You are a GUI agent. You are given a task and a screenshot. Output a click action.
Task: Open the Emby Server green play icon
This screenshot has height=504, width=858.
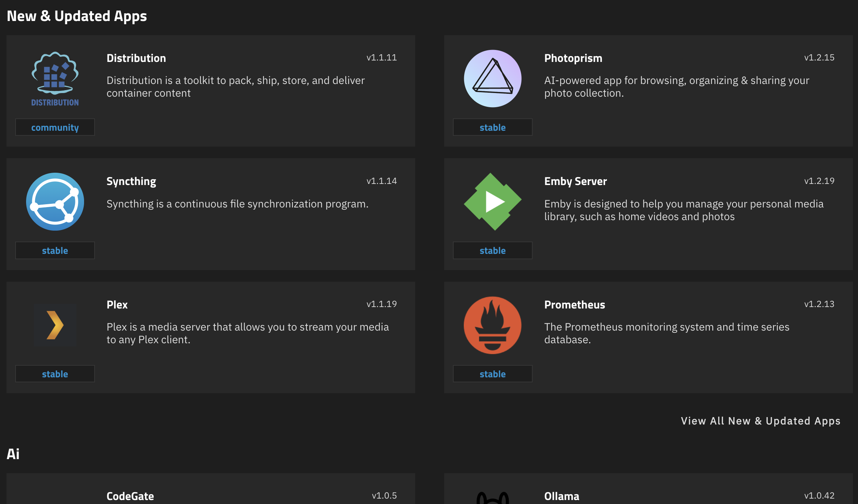[493, 202]
